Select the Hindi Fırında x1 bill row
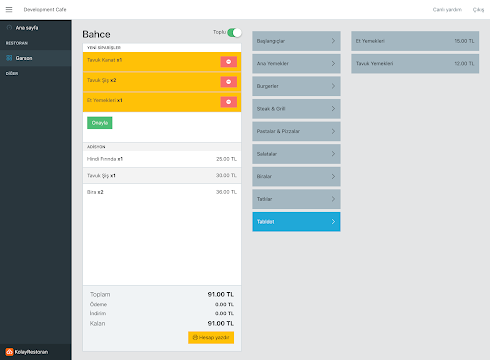The image size is (490, 360). point(162,159)
